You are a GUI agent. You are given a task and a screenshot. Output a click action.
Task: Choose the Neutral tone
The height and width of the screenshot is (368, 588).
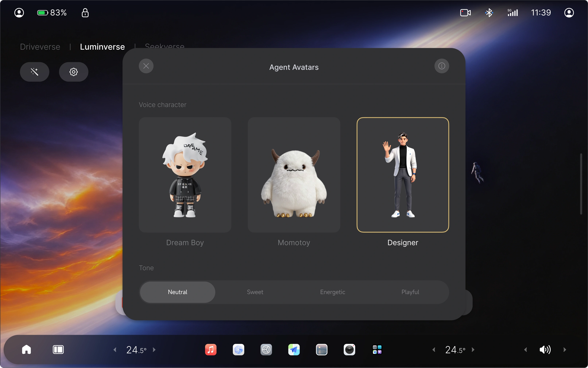point(178,292)
